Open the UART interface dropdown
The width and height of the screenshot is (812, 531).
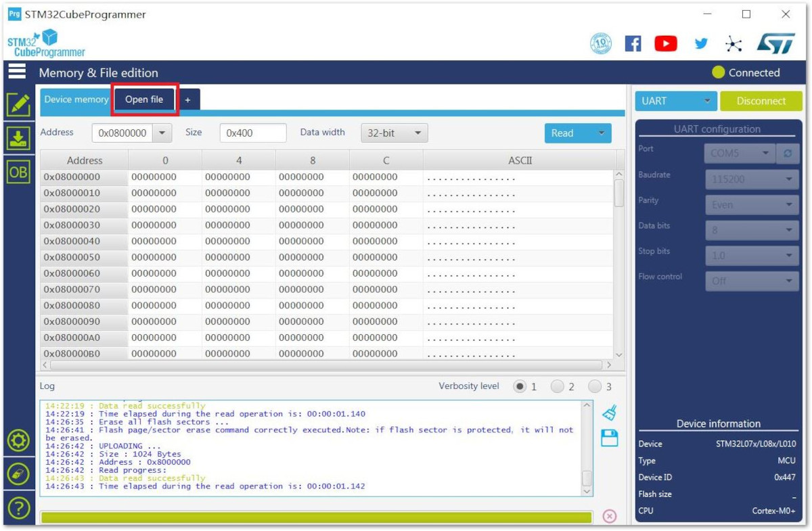click(x=676, y=101)
